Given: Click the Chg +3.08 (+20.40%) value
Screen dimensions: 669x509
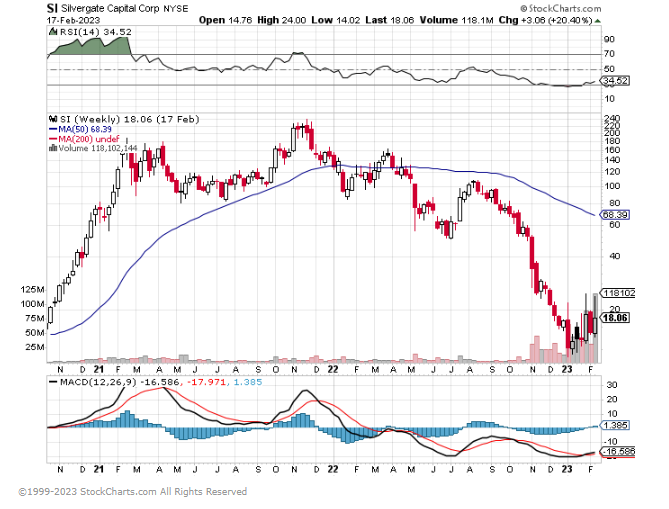Looking at the screenshot, I should tap(546, 20).
